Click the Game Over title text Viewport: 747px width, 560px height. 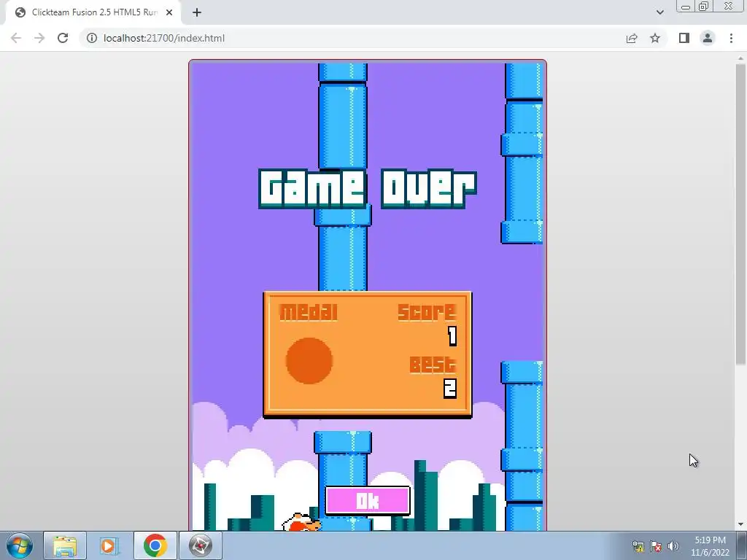click(x=368, y=189)
